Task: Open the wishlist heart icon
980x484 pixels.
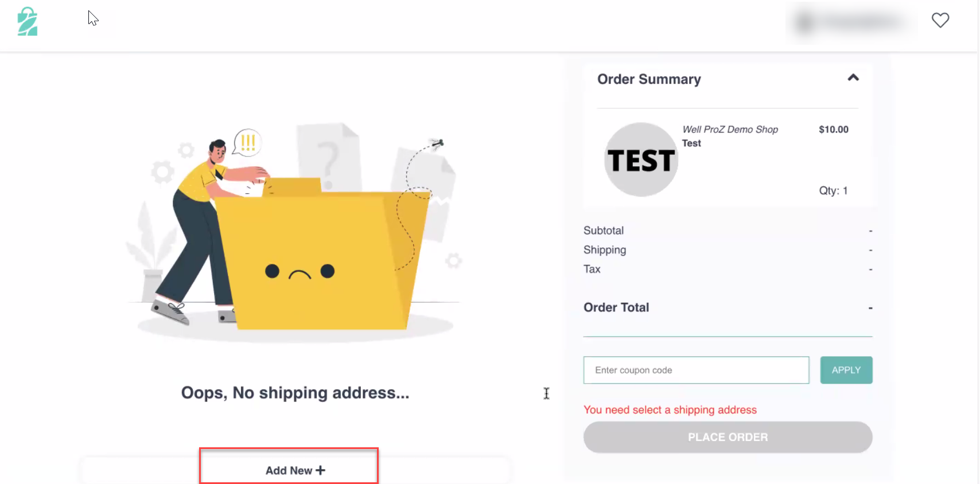Action: click(940, 20)
